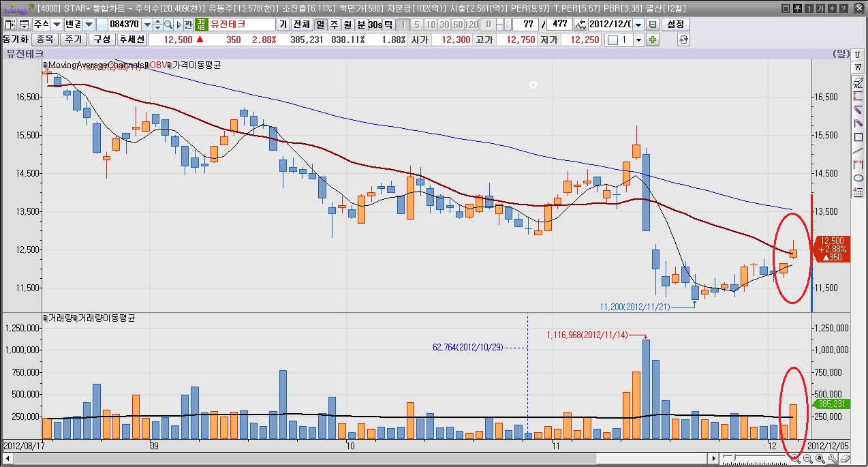Select the ellipse drawing tool
The height and width of the screenshot is (467, 868).
[x=858, y=177]
